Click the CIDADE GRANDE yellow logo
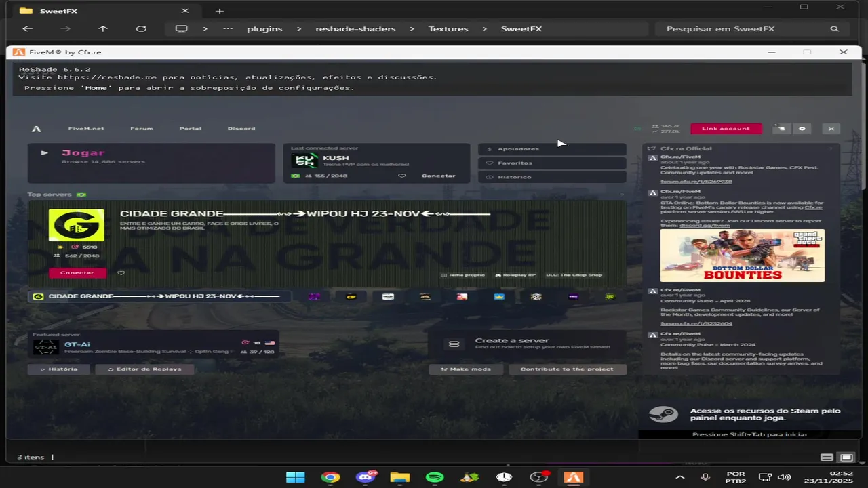The image size is (868, 488). pyautogui.click(x=77, y=225)
